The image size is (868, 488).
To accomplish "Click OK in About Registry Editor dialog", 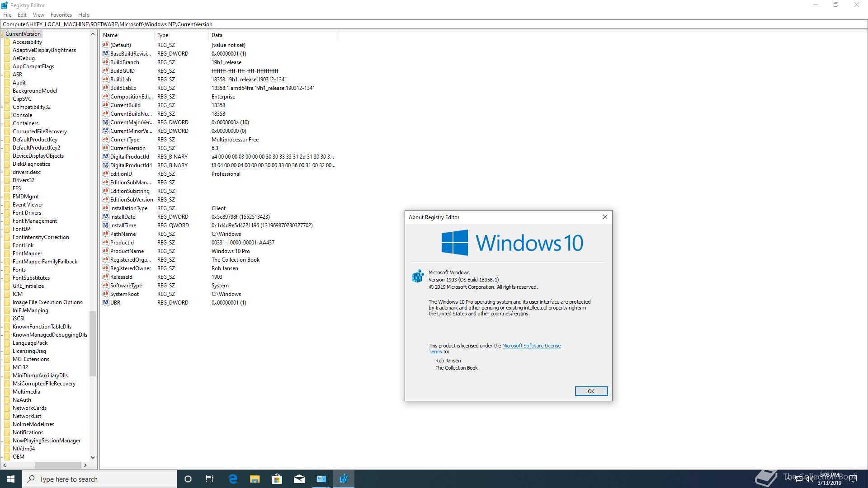I will click(591, 391).
